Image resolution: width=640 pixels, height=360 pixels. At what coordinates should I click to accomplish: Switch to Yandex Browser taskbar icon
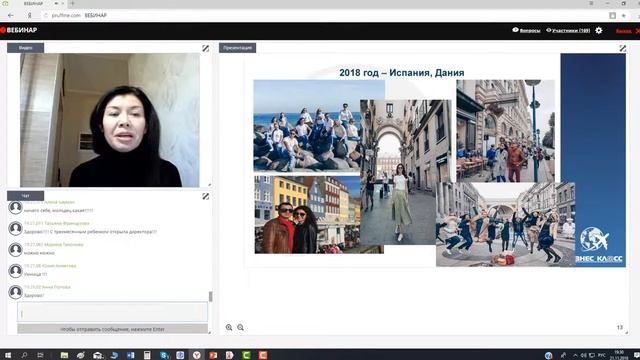(197, 355)
